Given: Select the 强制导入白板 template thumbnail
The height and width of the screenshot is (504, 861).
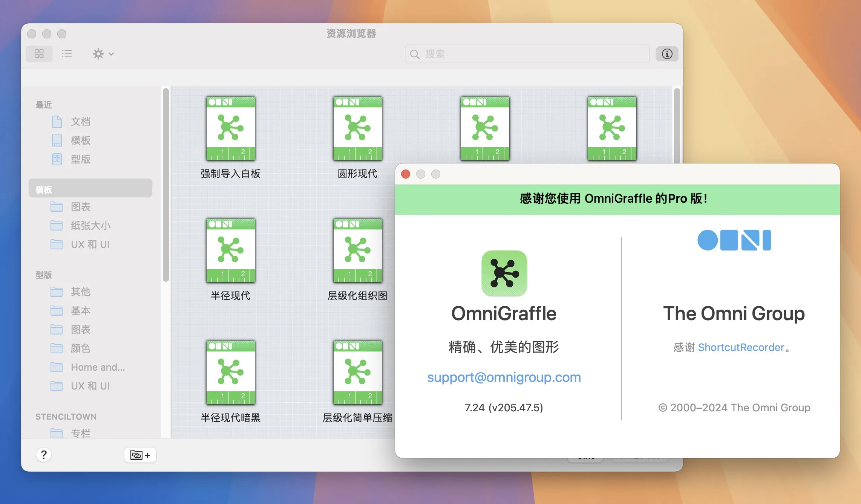Looking at the screenshot, I should (x=230, y=128).
